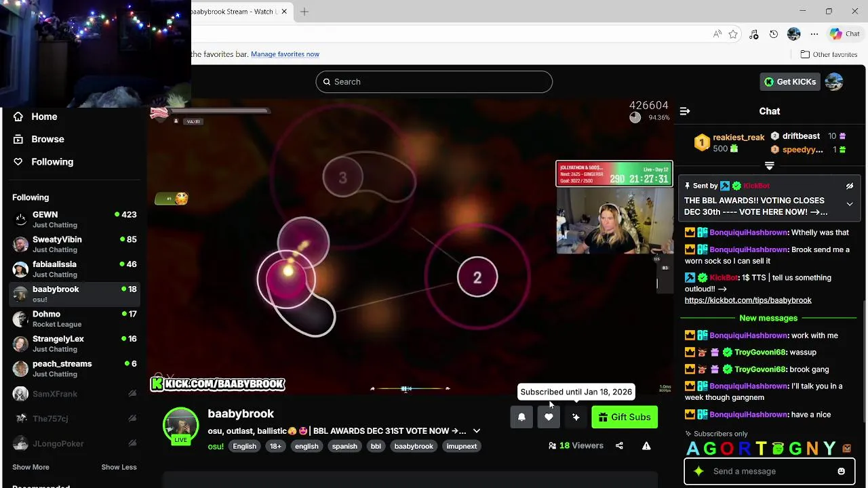Click the Gift Subs button
Viewport: 868px width, 488px height.
[x=625, y=417]
